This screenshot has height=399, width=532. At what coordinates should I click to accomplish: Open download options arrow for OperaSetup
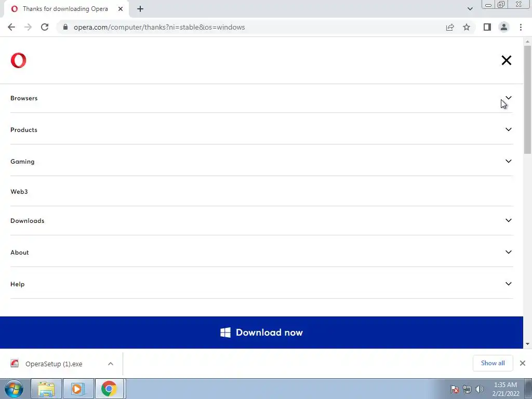click(111, 364)
